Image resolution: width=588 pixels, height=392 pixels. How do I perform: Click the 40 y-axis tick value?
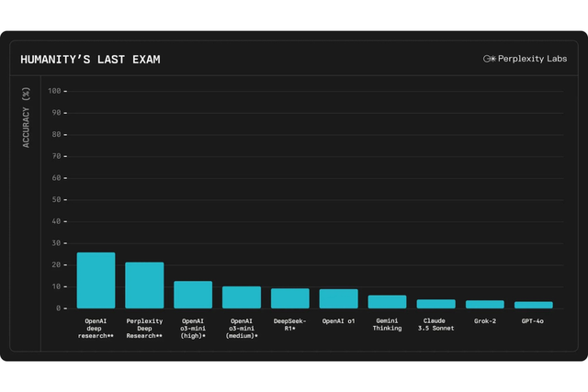(x=56, y=221)
